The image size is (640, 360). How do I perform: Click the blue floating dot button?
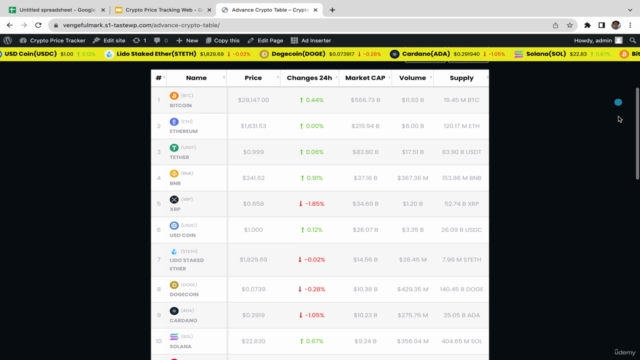point(618,102)
